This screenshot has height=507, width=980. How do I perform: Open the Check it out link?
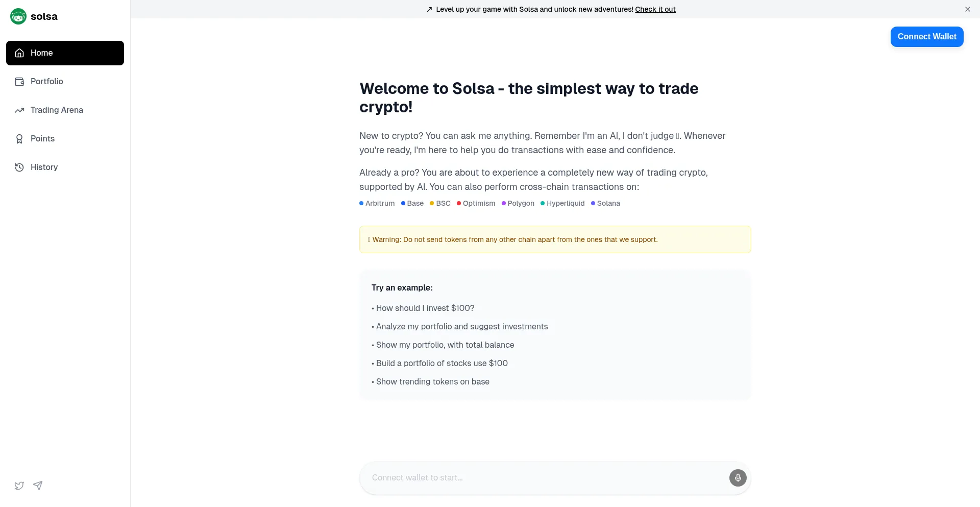(x=655, y=9)
